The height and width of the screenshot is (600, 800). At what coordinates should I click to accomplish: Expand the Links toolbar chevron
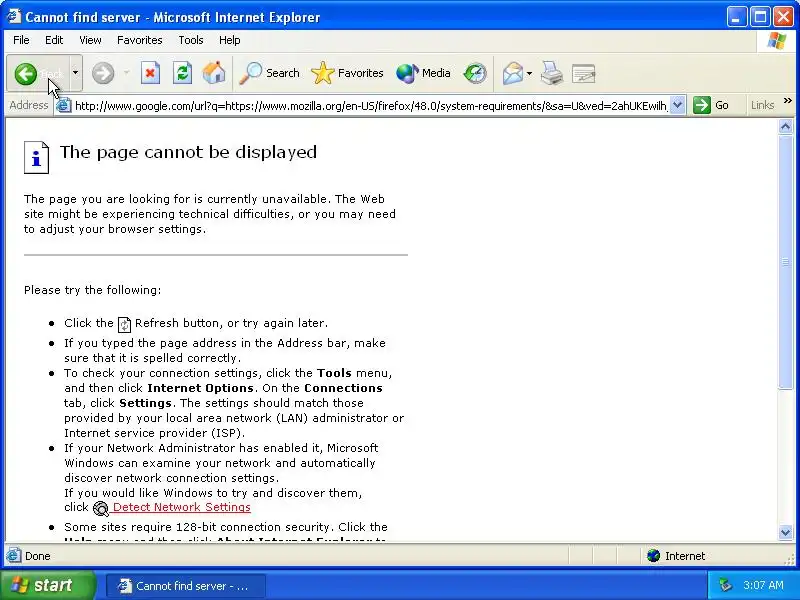point(787,101)
